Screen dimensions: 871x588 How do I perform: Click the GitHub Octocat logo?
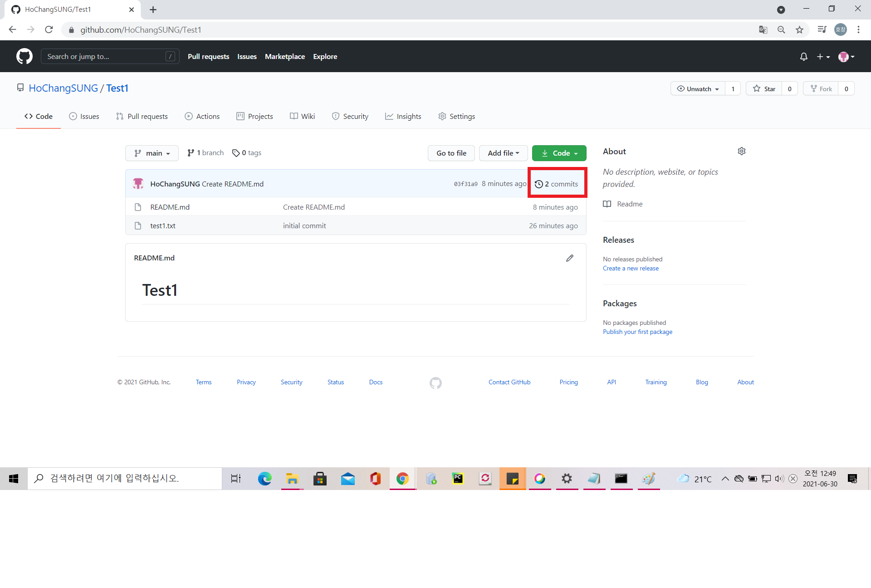click(x=24, y=56)
